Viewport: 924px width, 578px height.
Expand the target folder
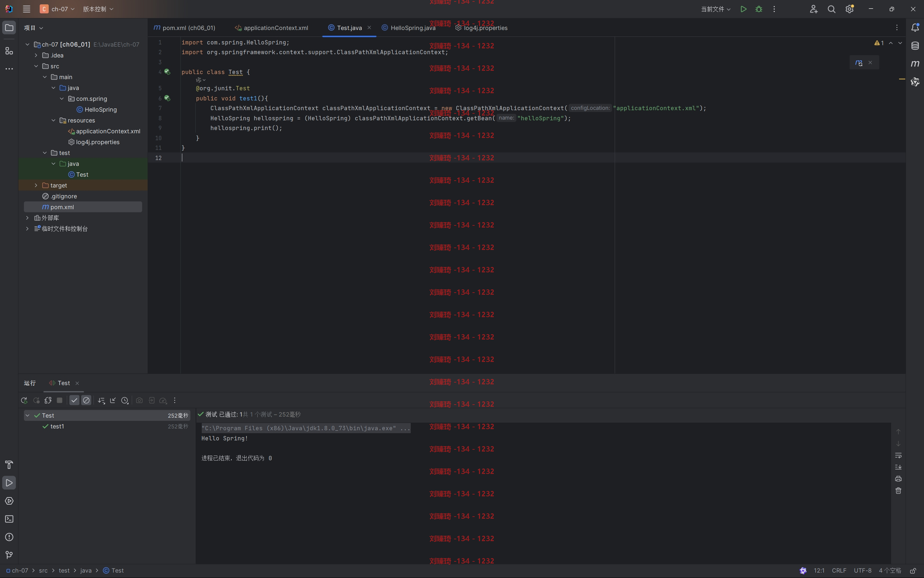click(x=36, y=185)
